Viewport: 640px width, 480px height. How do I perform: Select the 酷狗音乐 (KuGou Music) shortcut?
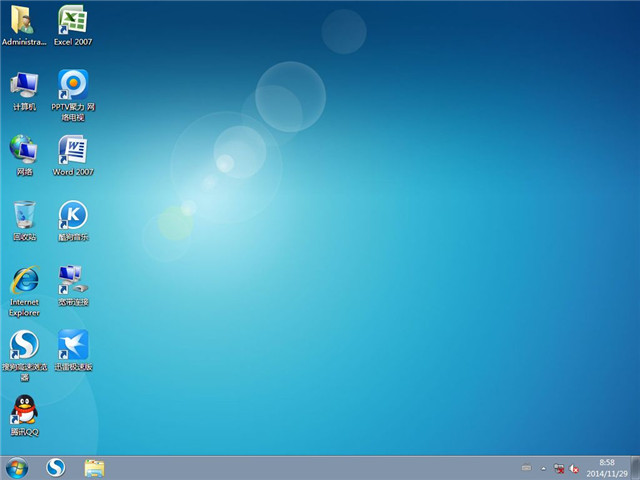[73, 220]
